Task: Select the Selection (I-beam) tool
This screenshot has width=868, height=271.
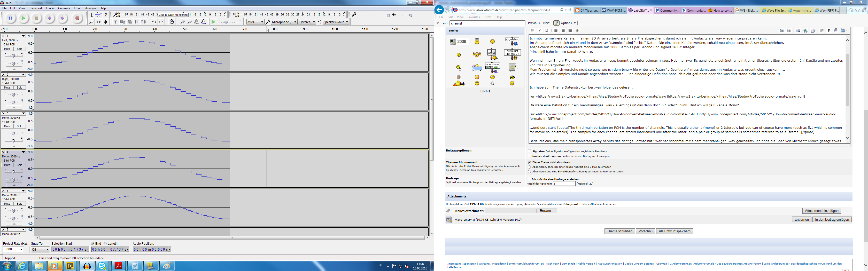Action: coord(91,14)
